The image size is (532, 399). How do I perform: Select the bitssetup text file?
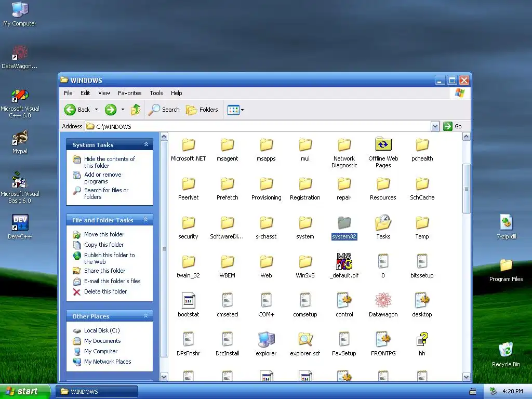(x=422, y=261)
